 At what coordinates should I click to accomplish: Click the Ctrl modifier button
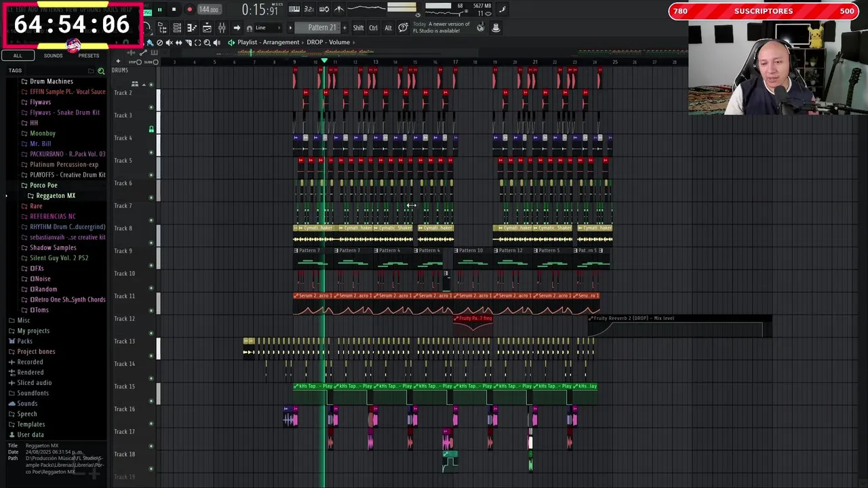tap(373, 28)
